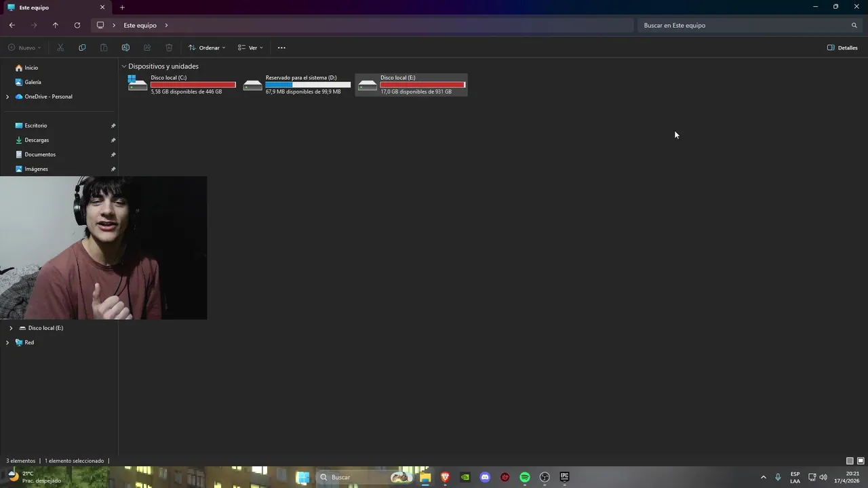
Task: Select Red in the navigation pane
Action: click(29, 342)
